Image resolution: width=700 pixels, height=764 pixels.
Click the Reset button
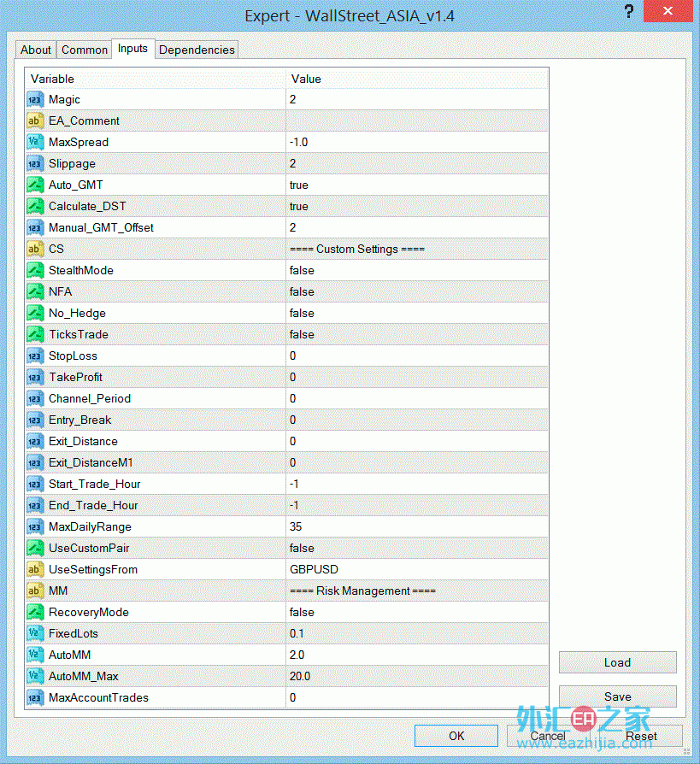(x=641, y=736)
